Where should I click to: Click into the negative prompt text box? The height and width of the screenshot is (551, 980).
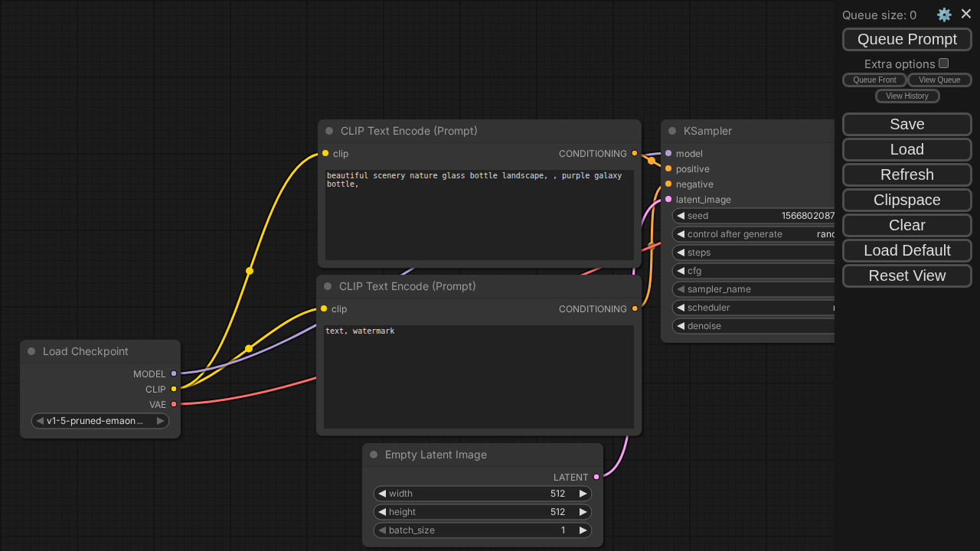point(479,377)
